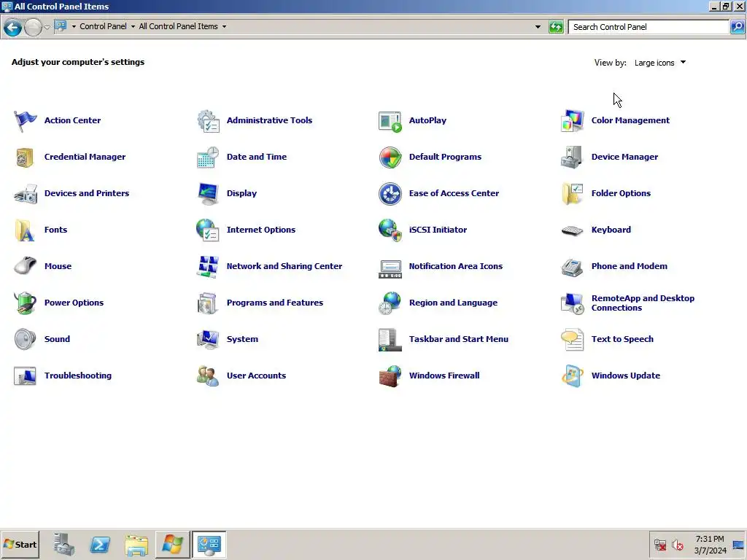Click the muted volume tray icon
Viewport: 747px width, 560px height.
[678, 544]
